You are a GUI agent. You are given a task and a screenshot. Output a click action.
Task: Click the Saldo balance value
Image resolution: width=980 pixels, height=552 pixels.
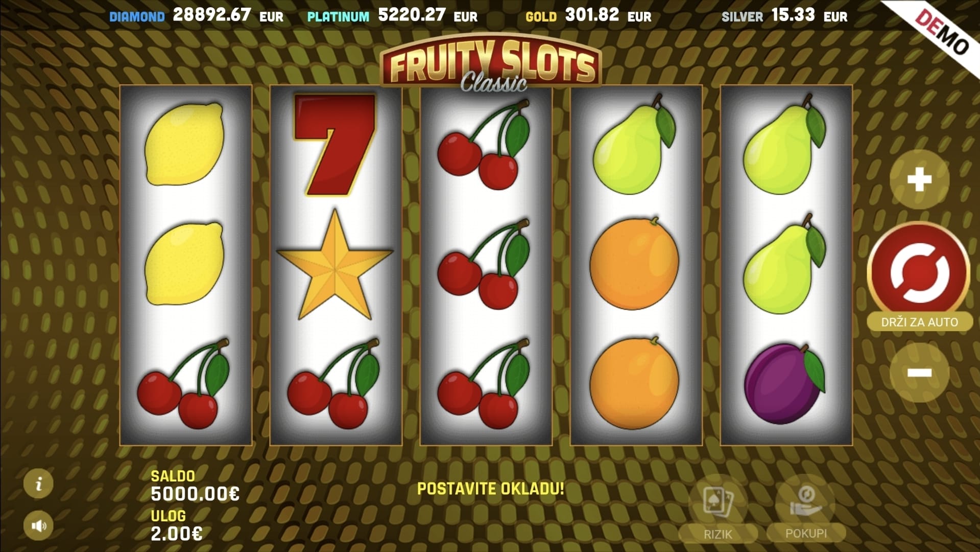[x=195, y=494]
